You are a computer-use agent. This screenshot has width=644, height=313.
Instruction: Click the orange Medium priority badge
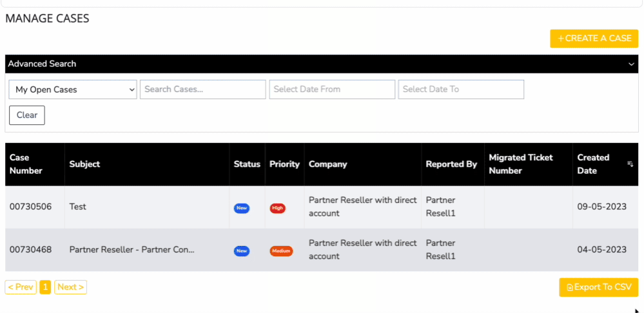click(x=281, y=251)
